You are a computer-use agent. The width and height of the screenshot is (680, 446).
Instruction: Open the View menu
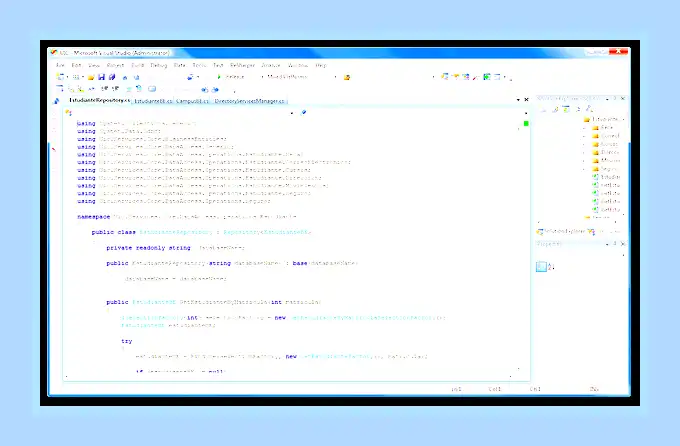click(x=94, y=65)
